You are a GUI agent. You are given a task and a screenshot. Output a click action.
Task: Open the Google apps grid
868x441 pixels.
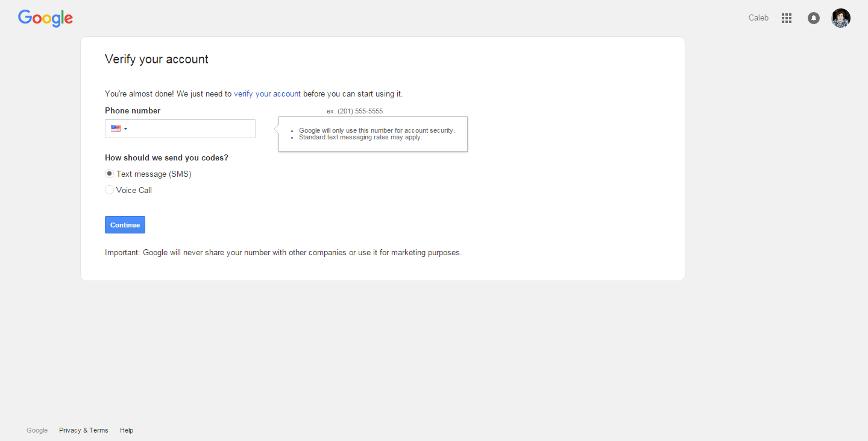click(786, 18)
